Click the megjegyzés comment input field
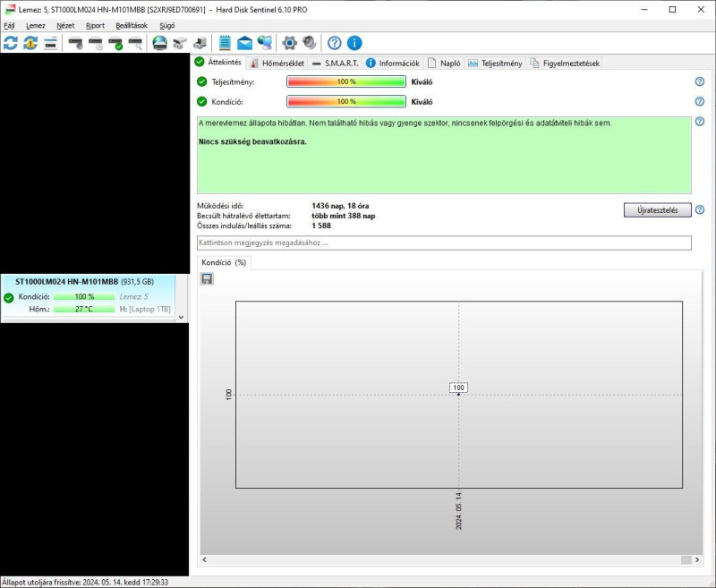Image resolution: width=716 pixels, height=588 pixels. point(444,243)
